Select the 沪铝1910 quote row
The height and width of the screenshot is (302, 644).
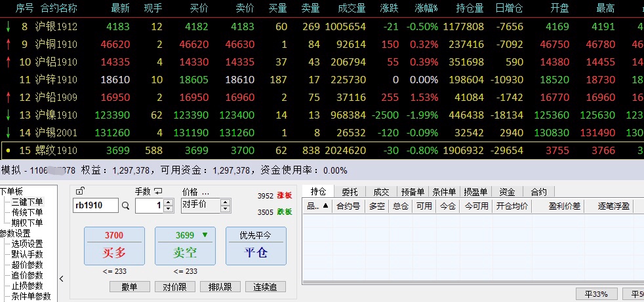pyautogui.click(x=322, y=62)
